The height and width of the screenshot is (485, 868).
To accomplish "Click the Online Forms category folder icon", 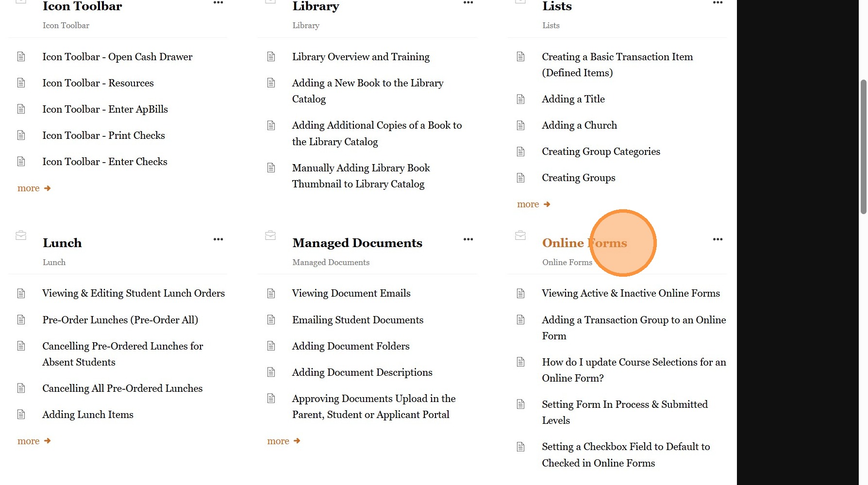I will [x=520, y=235].
